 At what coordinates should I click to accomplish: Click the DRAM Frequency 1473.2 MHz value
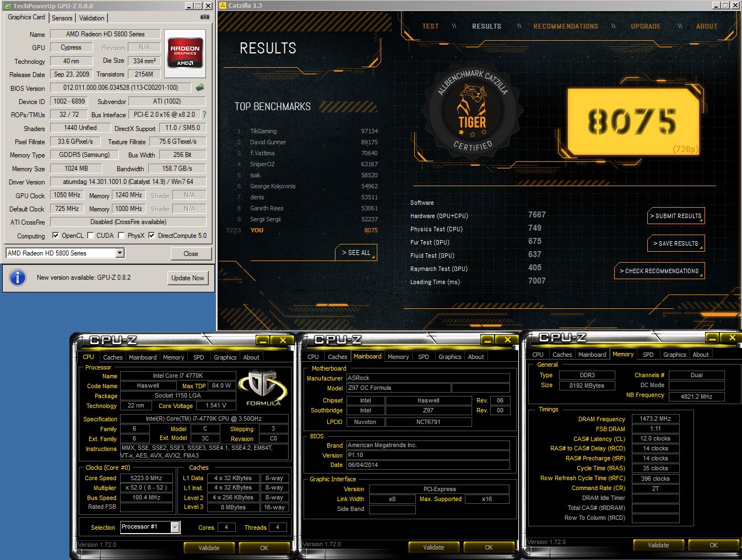656,419
